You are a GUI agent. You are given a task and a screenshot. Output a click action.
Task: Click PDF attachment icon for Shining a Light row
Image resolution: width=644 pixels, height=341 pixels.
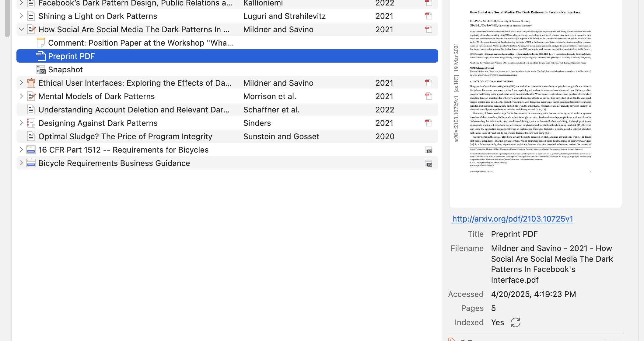(429, 16)
